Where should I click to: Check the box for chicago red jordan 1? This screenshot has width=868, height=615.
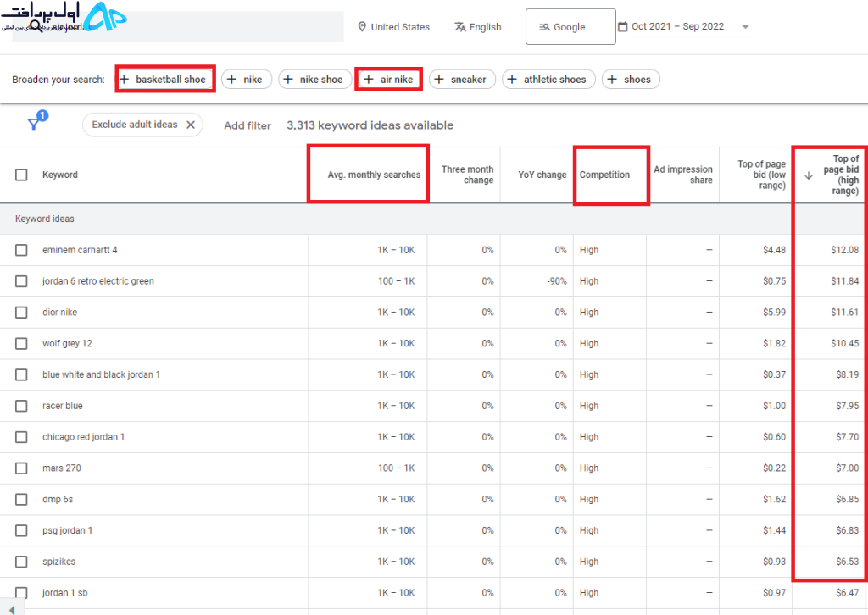click(21, 437)
